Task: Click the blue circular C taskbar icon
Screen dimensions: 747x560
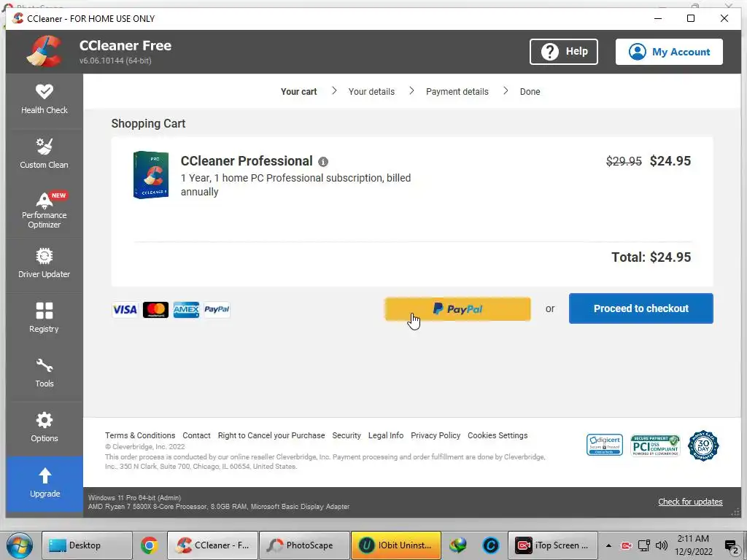Action: click(x=491, y=545)
